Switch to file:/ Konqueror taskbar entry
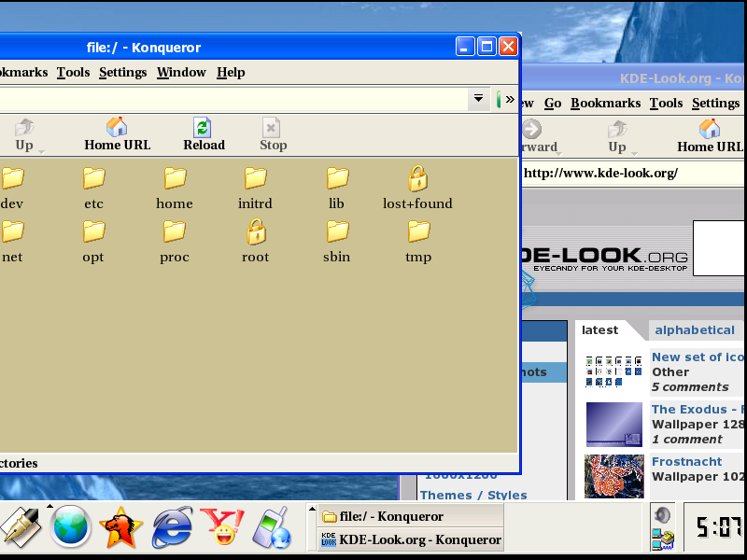Screen dimensions: 747x560 (x=411, y=516)
